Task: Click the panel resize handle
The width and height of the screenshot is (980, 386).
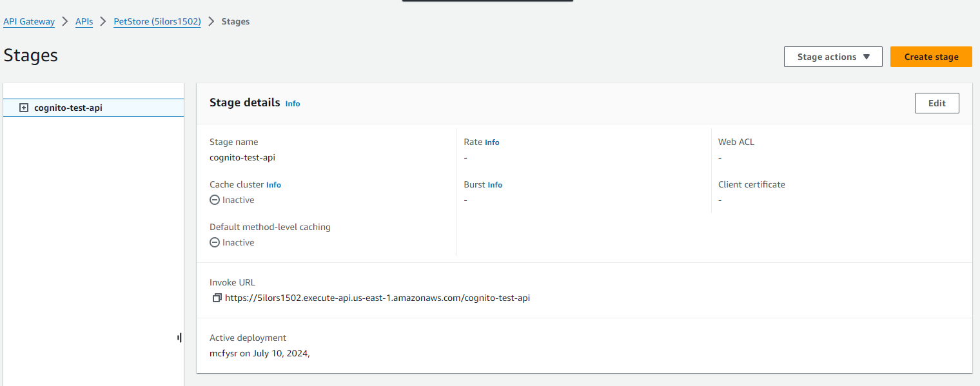Action: [179, 338]
